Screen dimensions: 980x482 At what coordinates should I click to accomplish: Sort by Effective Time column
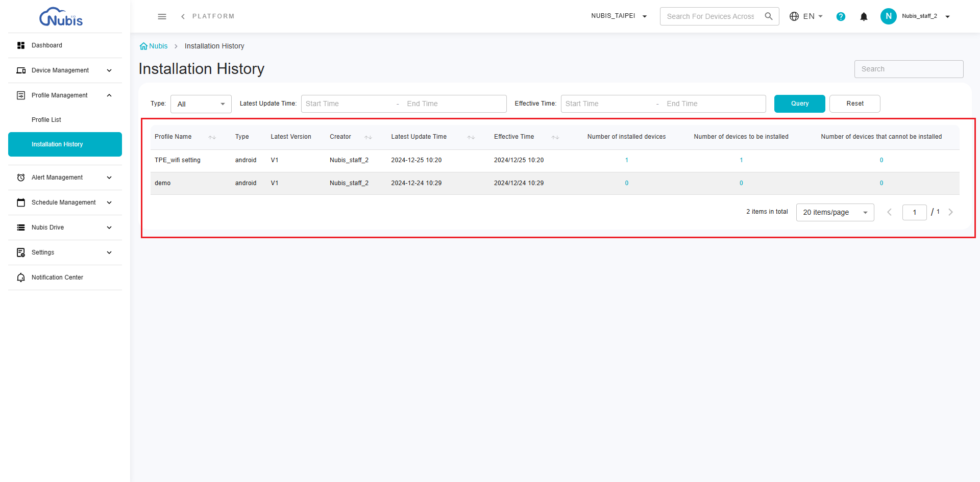[555, 137]
